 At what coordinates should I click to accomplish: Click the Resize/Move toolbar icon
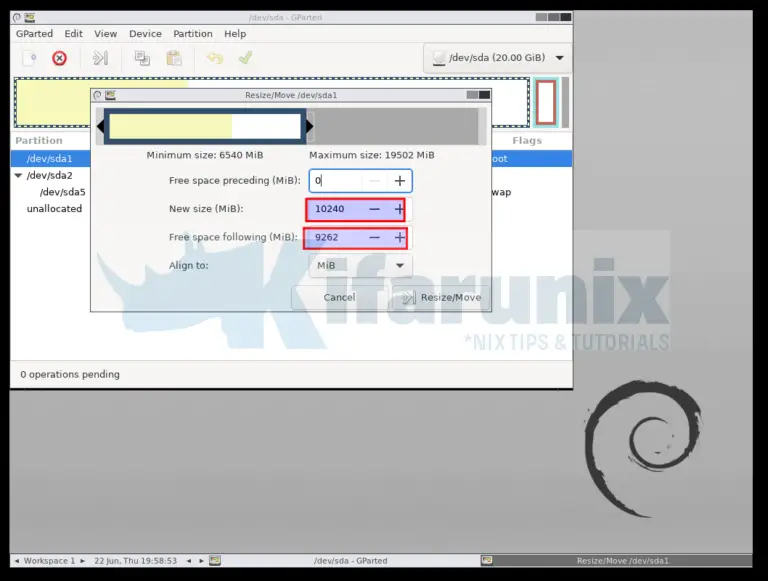pyautogui.click(x=100, y=58)
